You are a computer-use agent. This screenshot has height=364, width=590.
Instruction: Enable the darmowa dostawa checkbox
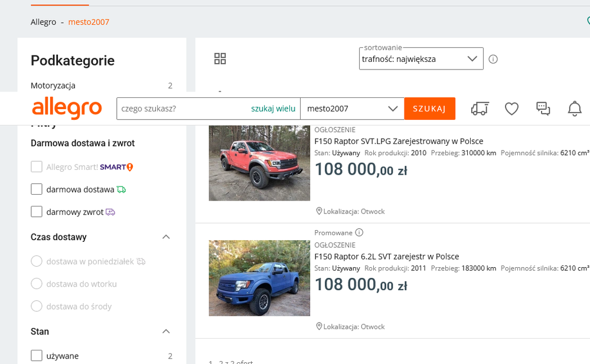point(37,189)
